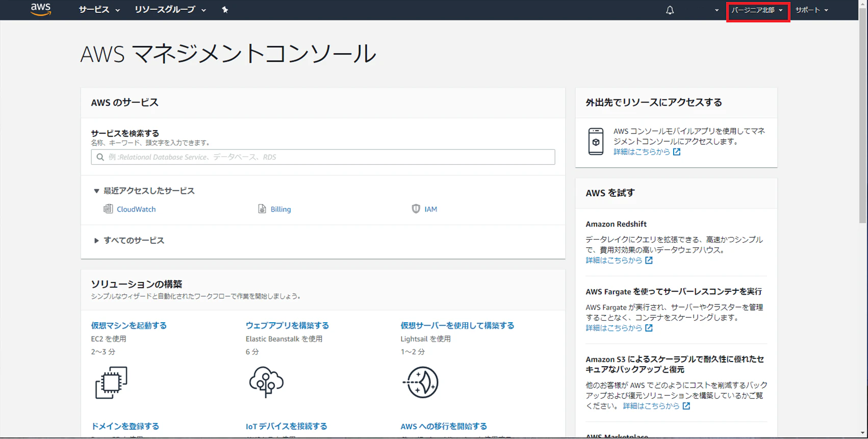Screen dimensions: 868x439
Task: Click the IAM shield icon
Action: [416, 209]
